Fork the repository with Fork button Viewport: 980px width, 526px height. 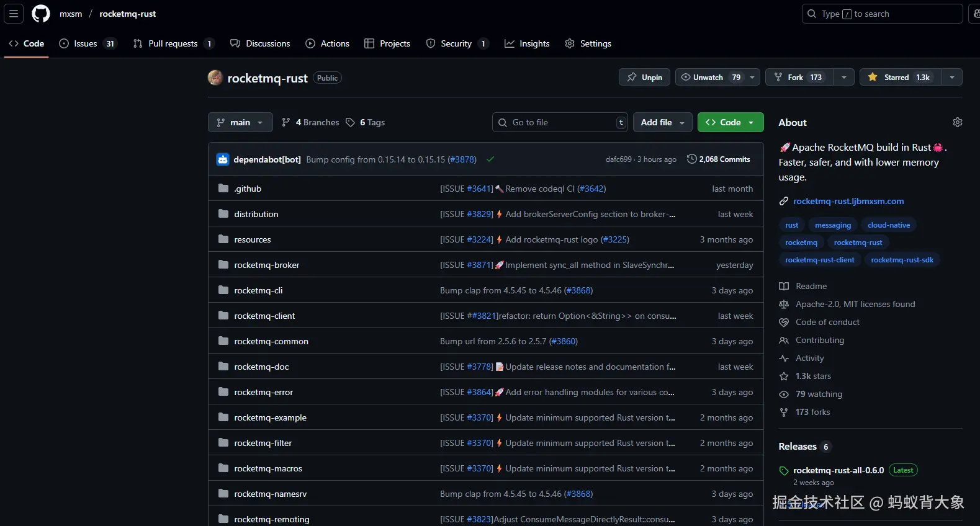pyautogui.click(x=799, y=78)
